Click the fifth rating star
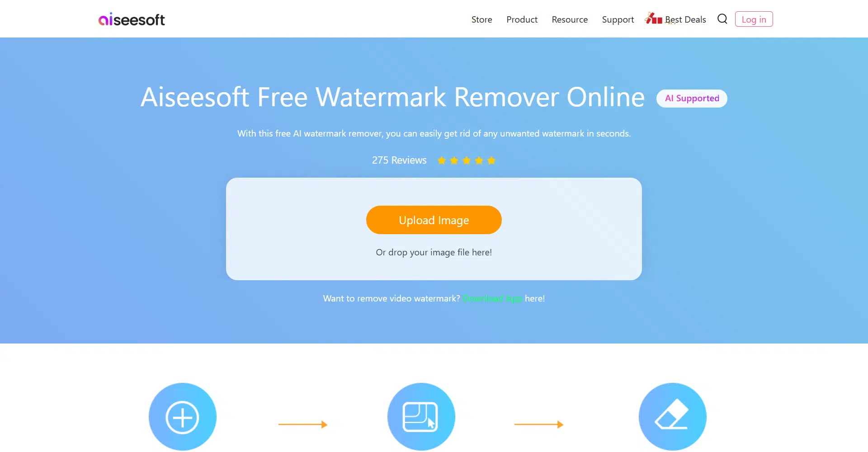 pyautogui.click(x=491, y=160)
